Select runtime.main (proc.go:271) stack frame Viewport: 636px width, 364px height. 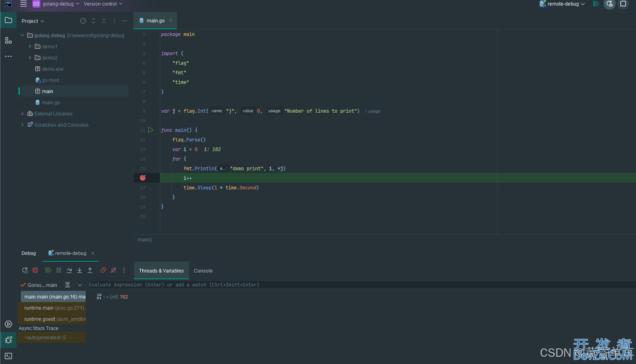coord(52,308)
